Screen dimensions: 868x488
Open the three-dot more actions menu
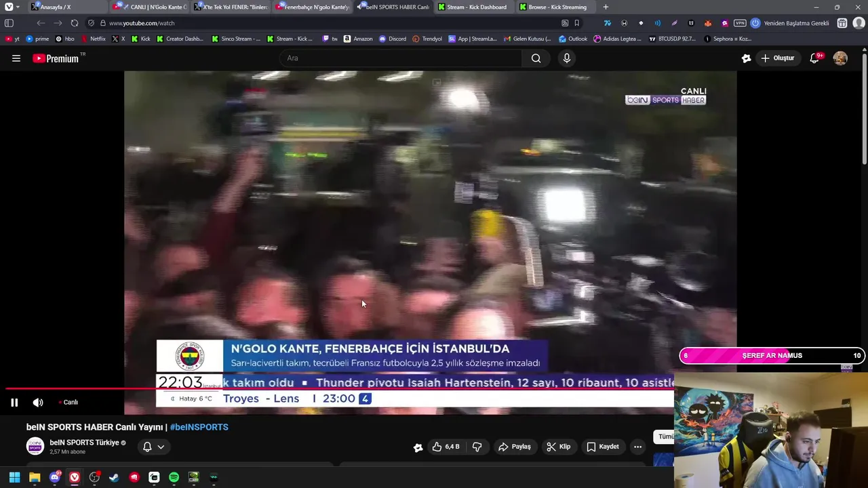[637, 447]
